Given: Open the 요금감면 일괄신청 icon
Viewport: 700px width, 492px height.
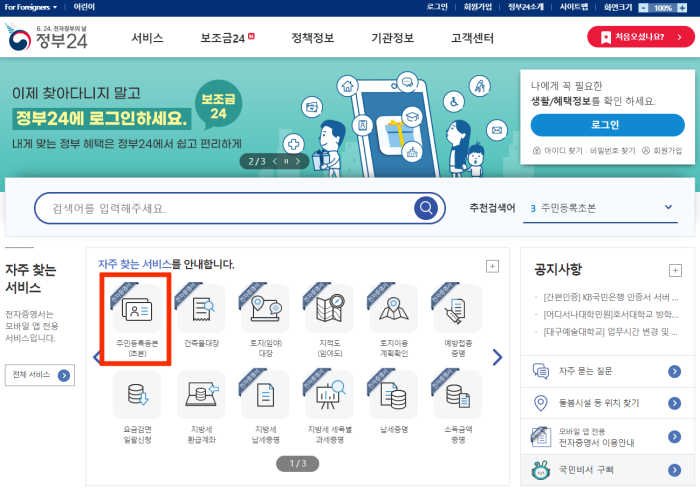Looking at the screenshot, I should [137, 395].
